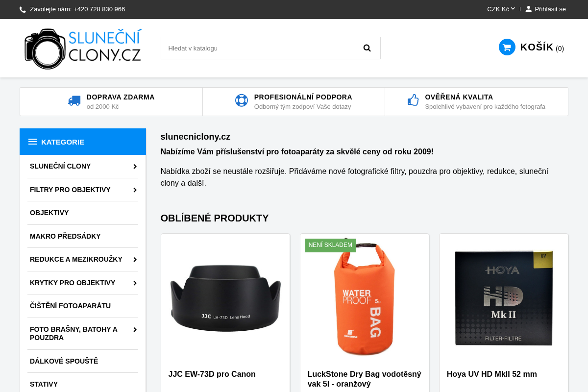Click the hamburger icon beside Kategorie
Viewport: 588px width, 392px height.
33,142
